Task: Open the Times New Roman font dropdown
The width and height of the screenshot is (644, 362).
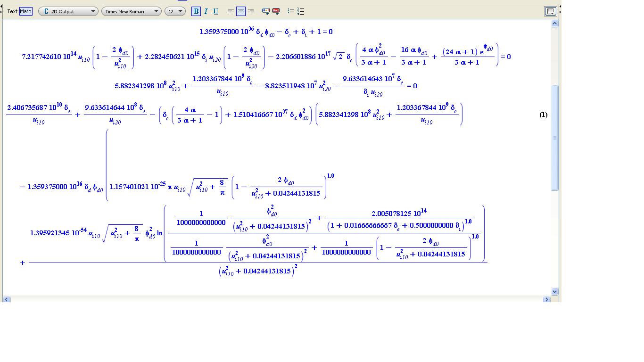Action: pyautogui.click(x=131, y=11)
